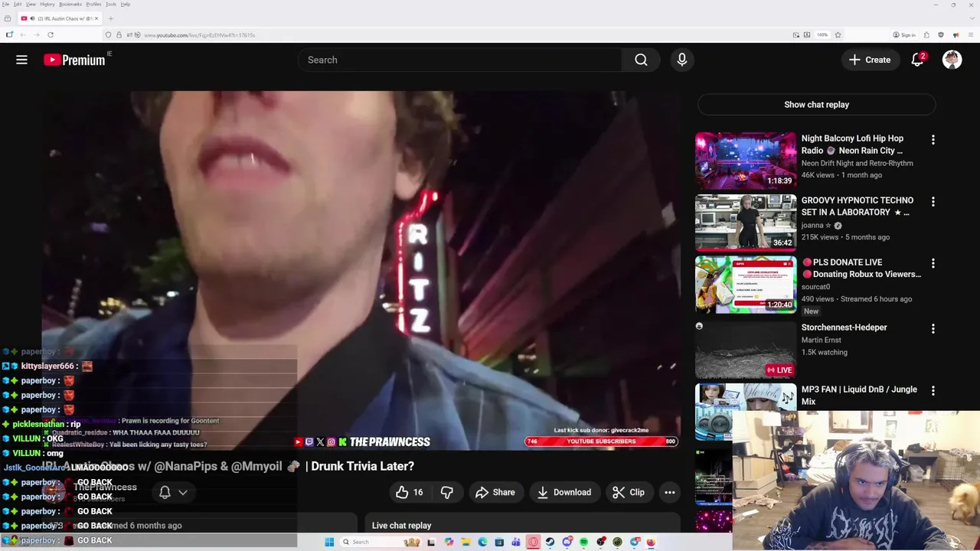Go to YouTube Premium home logo
Screen dimensions: 980x551
click(74, 60)
